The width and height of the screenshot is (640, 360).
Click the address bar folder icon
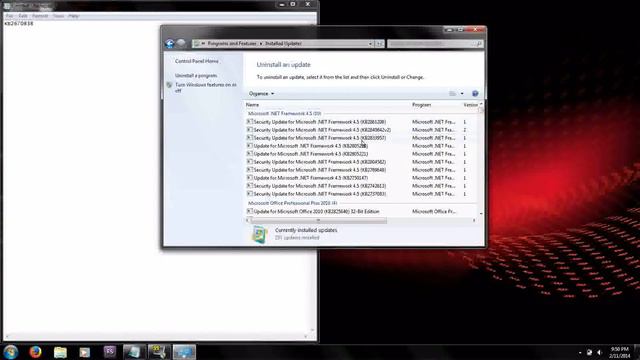coord(197,44)
